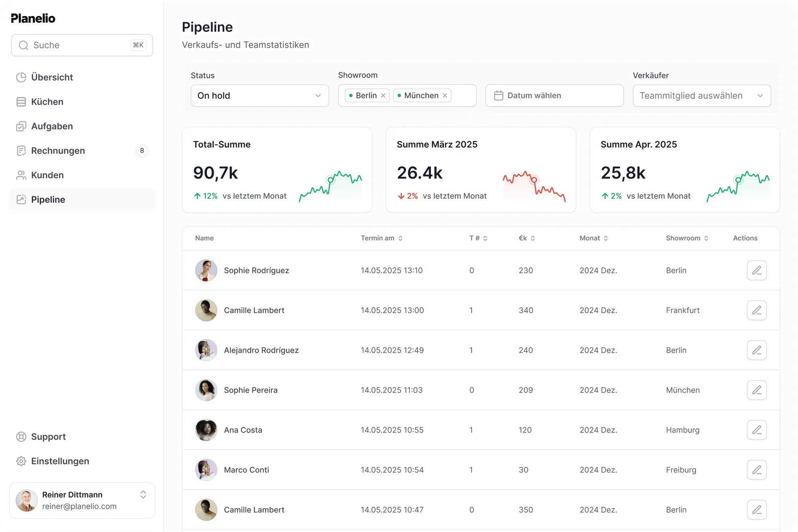Open the Rechnungen badge showing 8
Image resolution: width=798 pixels, height=532 pixels.
click(x=142, y=150)
